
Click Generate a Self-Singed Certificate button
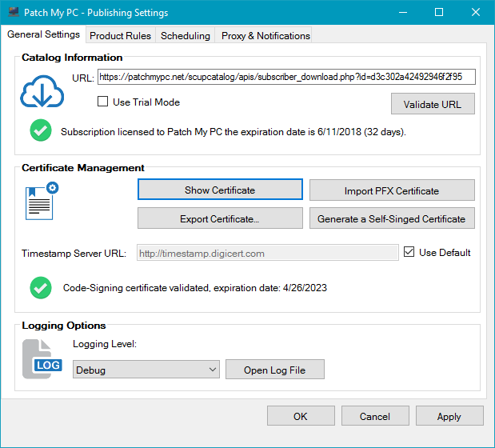392,218
